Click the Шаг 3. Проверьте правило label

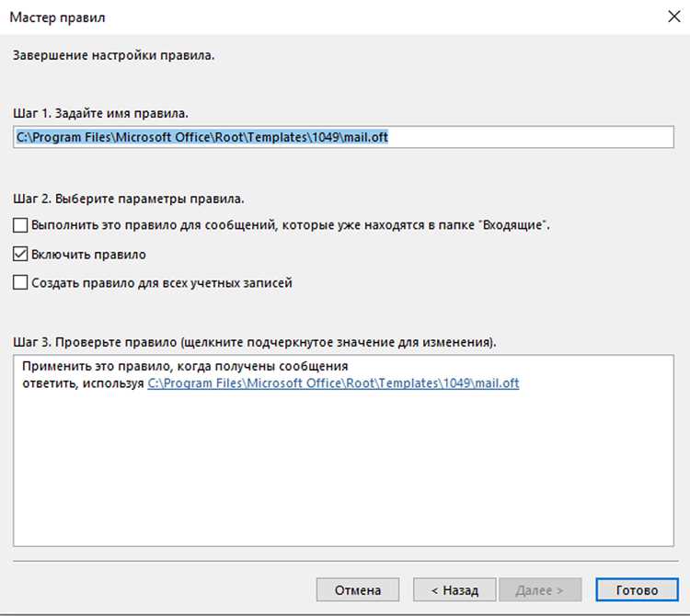pos(254,342)
